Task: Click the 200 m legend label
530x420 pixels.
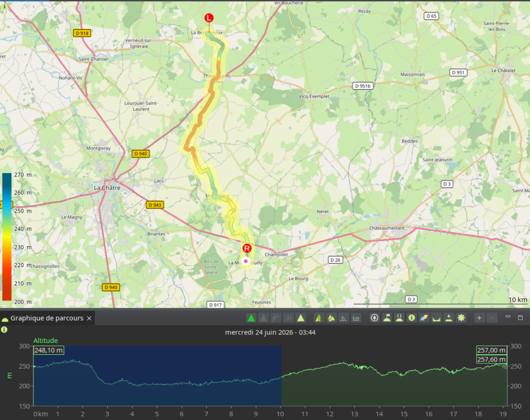Action: pos(23,301)
